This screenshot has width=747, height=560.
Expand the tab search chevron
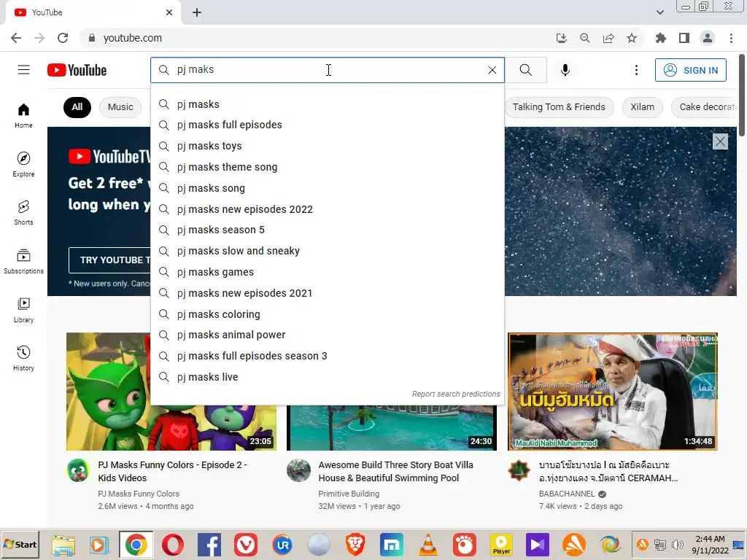tap(659, 12)
